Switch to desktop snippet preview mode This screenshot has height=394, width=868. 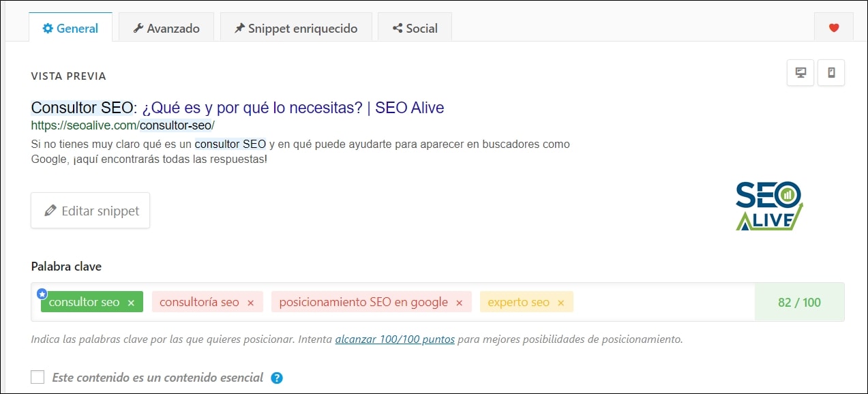[800, 72]
